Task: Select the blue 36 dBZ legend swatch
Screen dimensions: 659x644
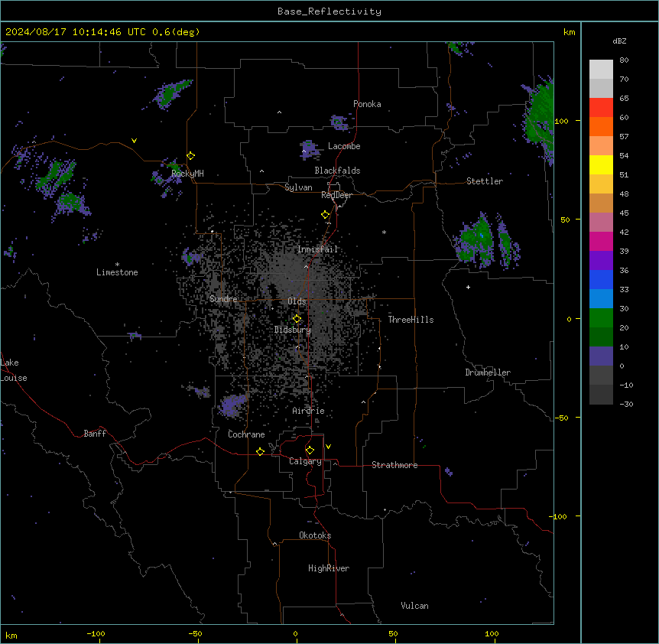Action: [x=601, y=279]
